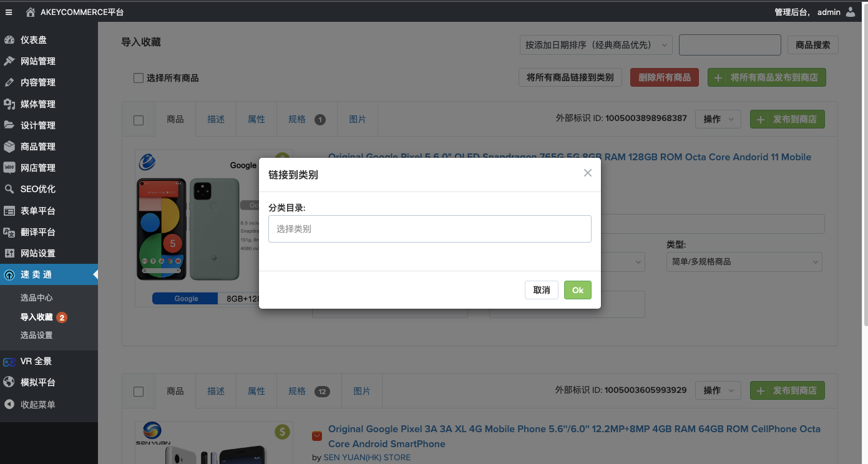Viewport: 868px width, 464px height.
Task: Click the 网店管理 Woo icon
Action: pyautogui.click(x=9, y=168)
